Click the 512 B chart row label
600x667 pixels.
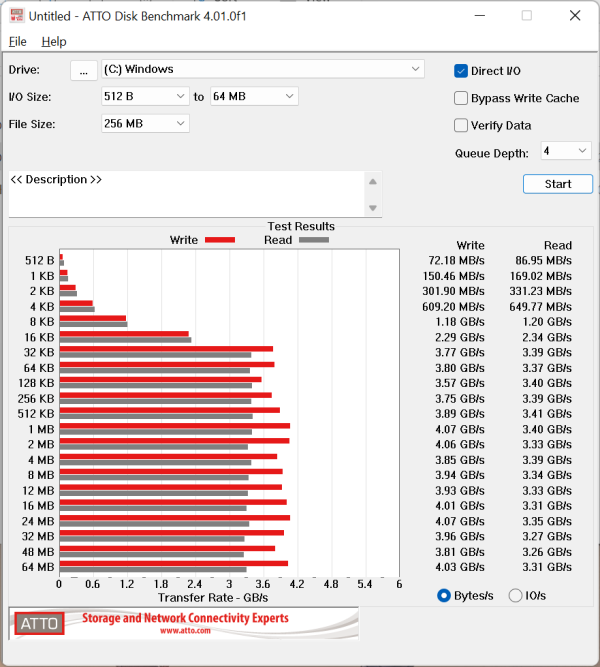(x=40, y=260)
